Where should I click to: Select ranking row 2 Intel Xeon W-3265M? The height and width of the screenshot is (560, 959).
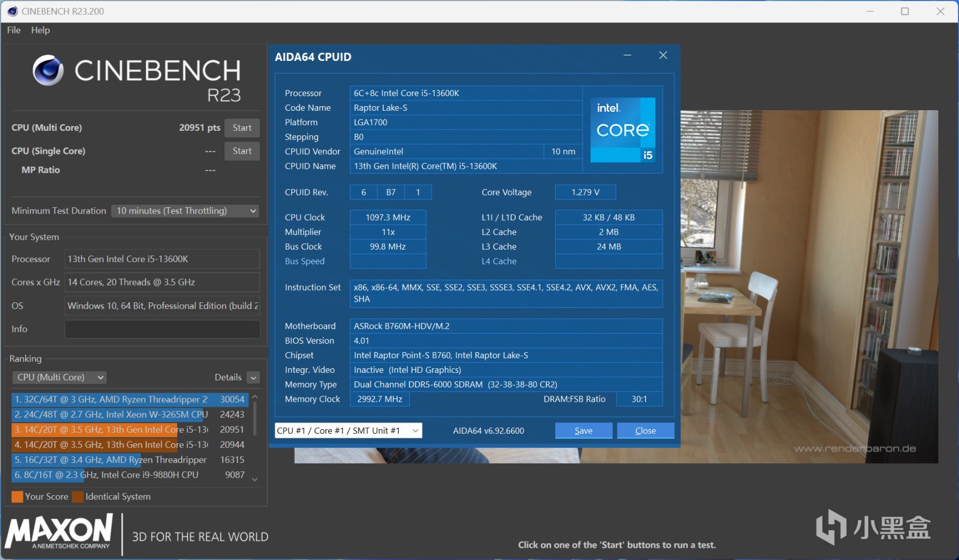[x=130, y=415]
